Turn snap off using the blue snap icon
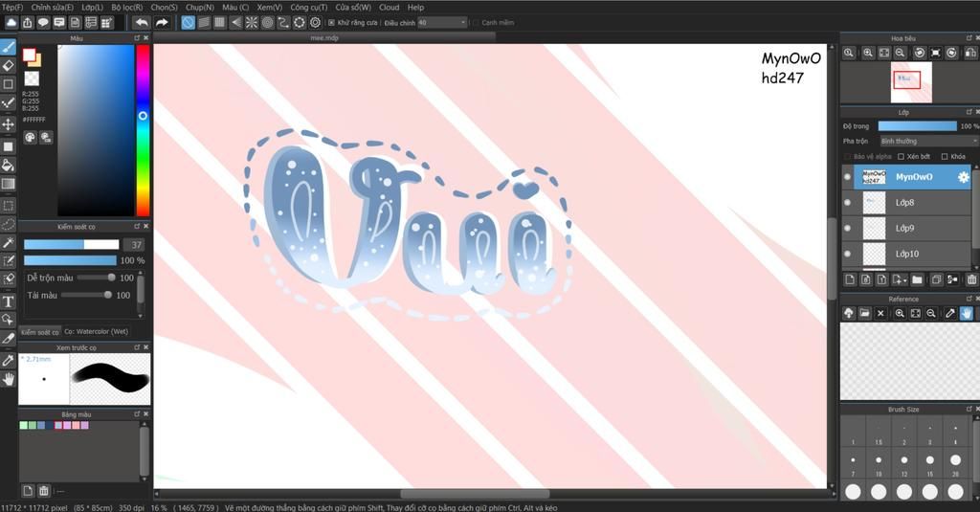The image size is (980, 512). [189, 23]
